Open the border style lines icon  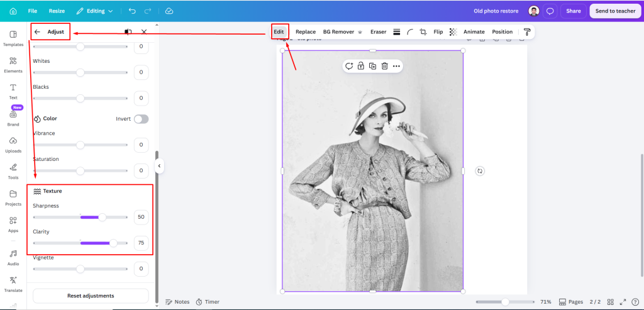[x=397, y=31]
